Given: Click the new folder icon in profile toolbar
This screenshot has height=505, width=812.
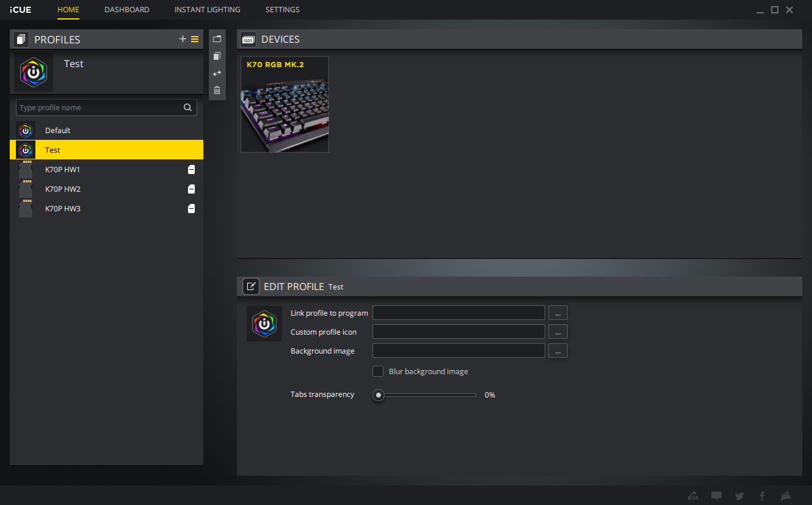Looking at the screenshot, I should coord(217,39).
